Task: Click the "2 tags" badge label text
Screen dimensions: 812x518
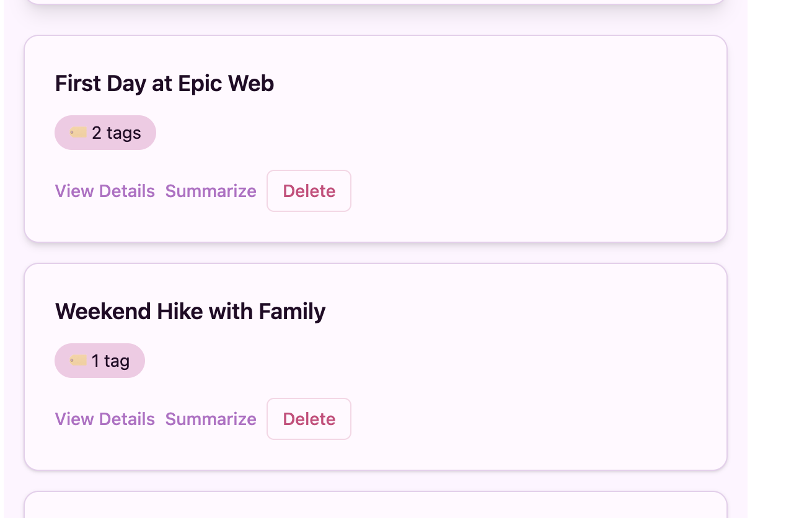Action: click(x=117, y=133)
